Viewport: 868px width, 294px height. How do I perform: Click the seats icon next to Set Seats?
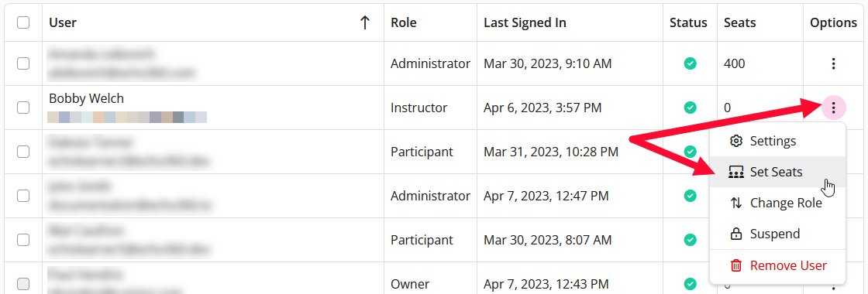coord(735,172)
